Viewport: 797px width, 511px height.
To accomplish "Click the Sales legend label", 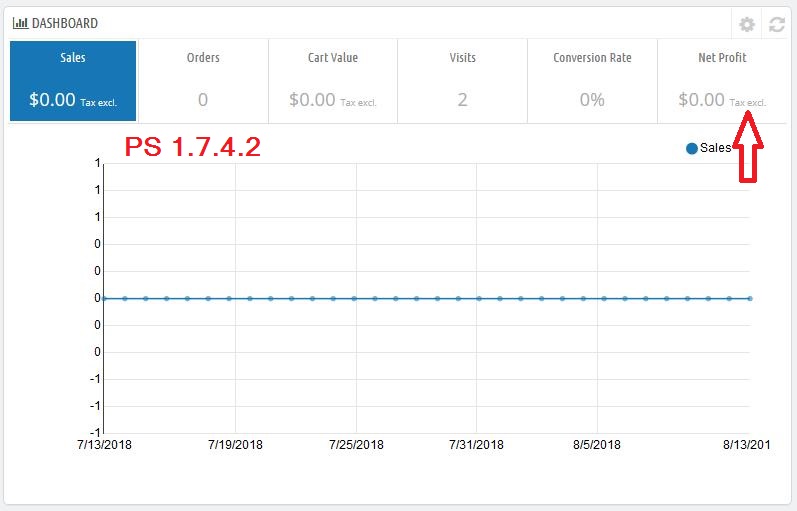I will coord(715,148).
